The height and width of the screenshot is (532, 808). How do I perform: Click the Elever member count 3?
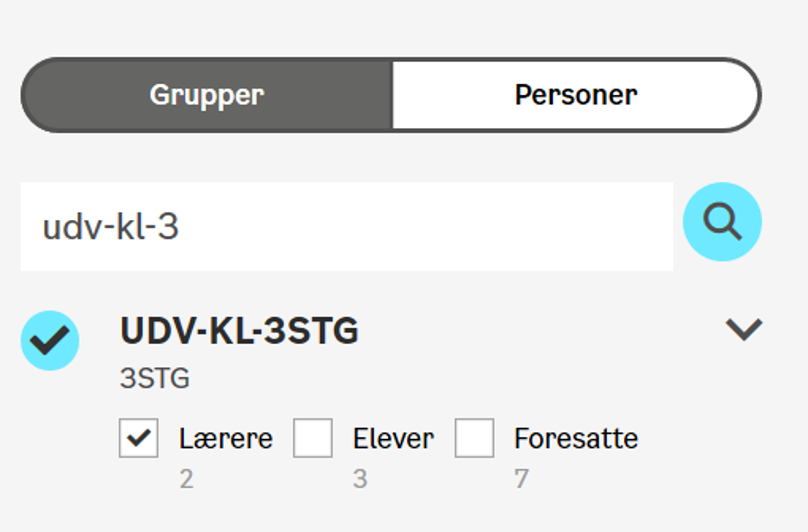360,479
